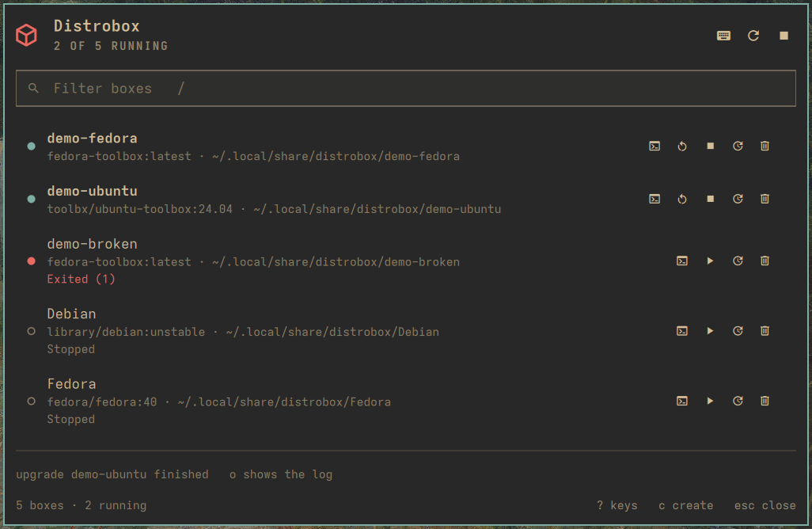Open a terminal in demo-broken

click(x=682, y=261)
